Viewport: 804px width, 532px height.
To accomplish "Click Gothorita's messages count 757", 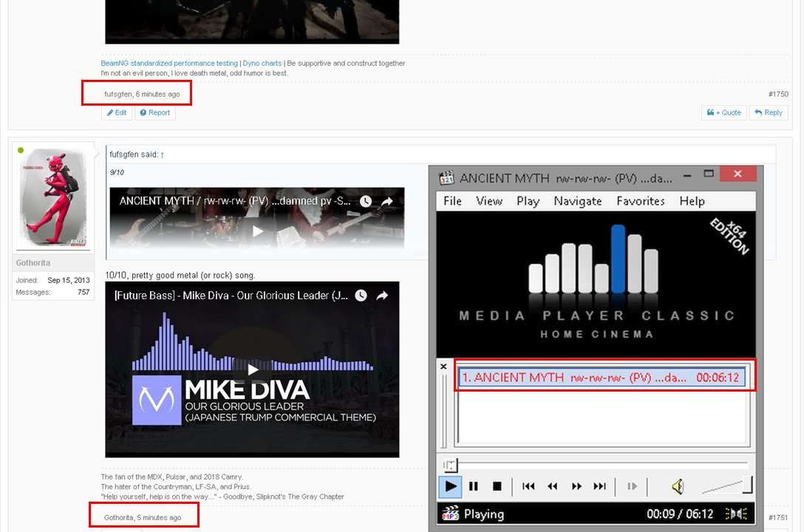I will coord(84,292).
